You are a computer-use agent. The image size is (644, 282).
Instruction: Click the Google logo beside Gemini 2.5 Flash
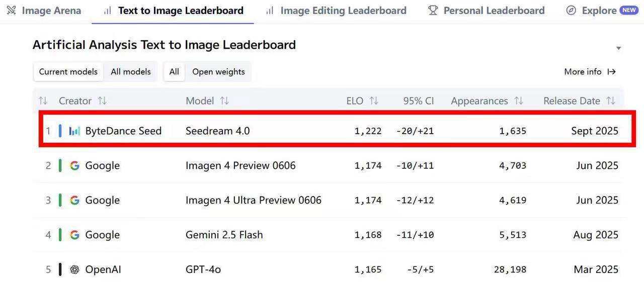(74, 235)
